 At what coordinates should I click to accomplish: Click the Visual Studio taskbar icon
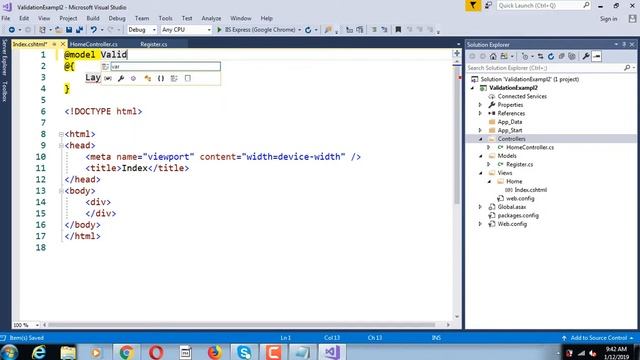tap(332, 352)
